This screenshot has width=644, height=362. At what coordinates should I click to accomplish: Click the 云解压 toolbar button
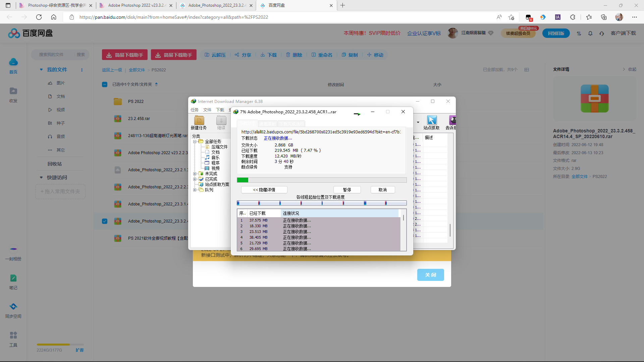[x=215, y=55]
